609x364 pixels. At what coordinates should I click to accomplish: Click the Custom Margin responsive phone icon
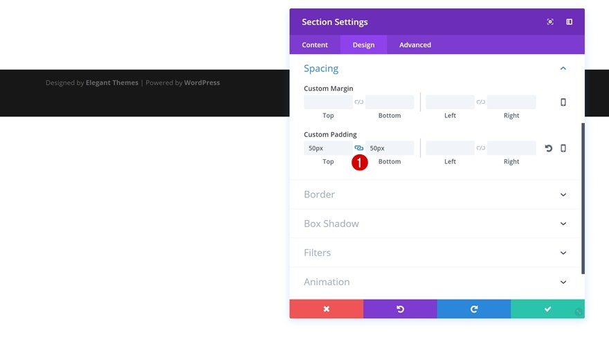tap(563, 102)
